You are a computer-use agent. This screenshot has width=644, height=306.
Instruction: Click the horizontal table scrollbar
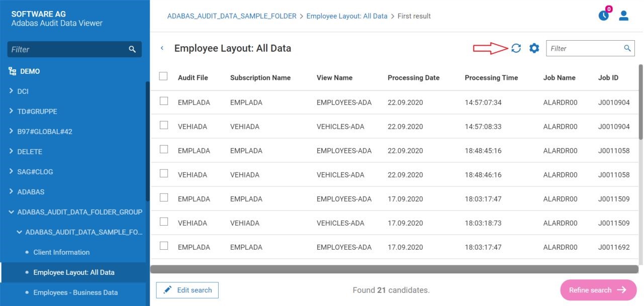[x=394, y=269]
